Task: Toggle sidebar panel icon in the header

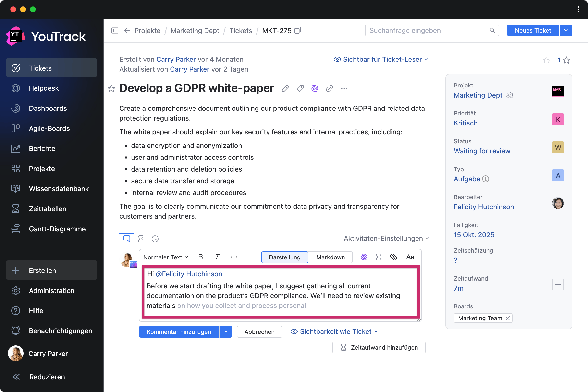Action: point(115,30)
